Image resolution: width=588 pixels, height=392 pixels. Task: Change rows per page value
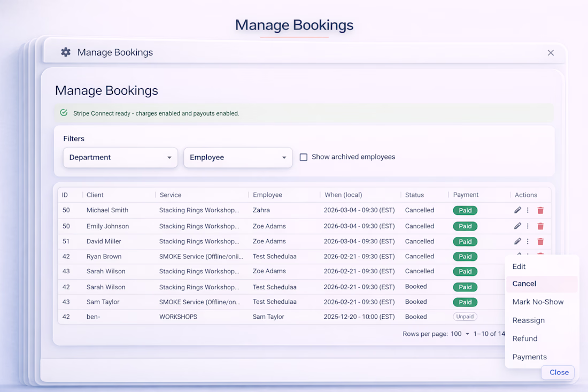[460, 334]
